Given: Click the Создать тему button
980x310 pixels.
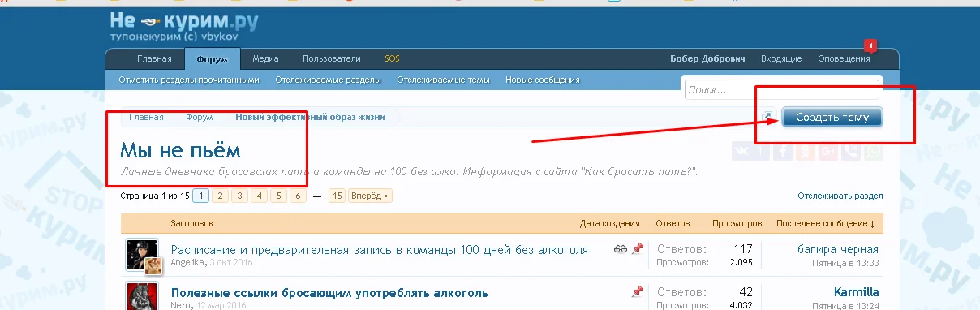Looking at the screenshot, I should [x=832, y=118].
